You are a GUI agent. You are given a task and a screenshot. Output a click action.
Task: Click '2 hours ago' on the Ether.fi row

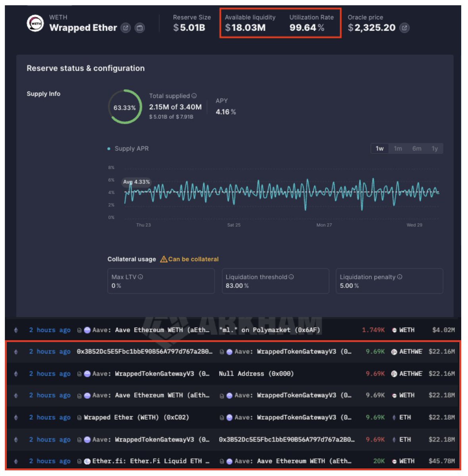tap(50, 461)
